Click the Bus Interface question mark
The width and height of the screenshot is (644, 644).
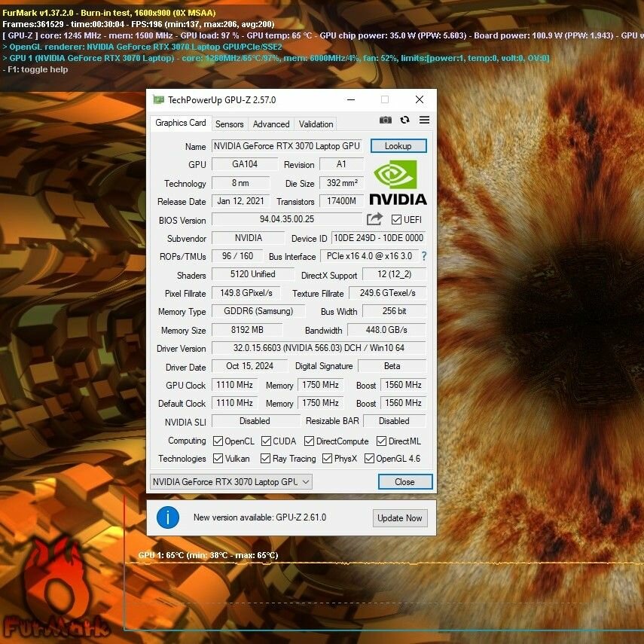click(x=424, y=256)
